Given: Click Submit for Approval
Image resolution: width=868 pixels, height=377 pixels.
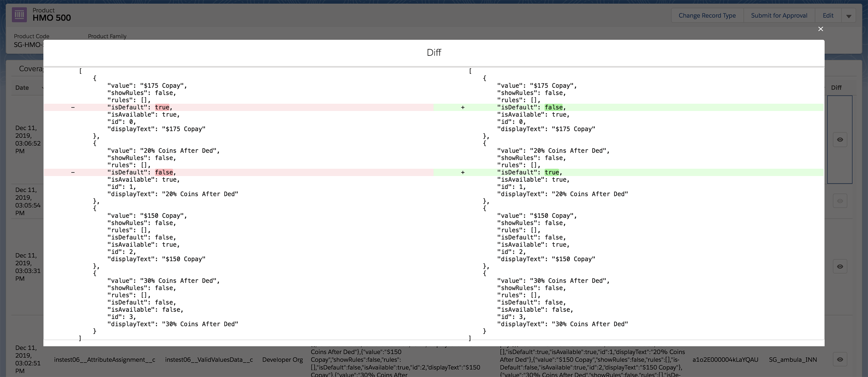Looking at the screenshot, I should [x=779, y=15].
